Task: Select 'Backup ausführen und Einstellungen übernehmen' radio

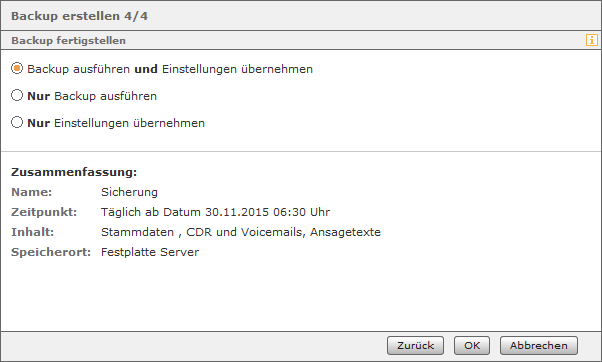Action: pos(17,69)
